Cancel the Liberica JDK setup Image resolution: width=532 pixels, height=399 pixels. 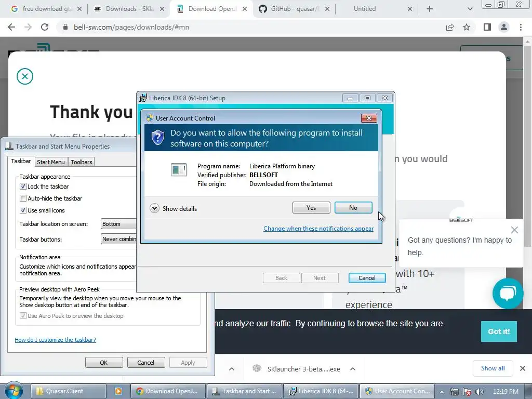pyautogui.click(x=367, y=278)
